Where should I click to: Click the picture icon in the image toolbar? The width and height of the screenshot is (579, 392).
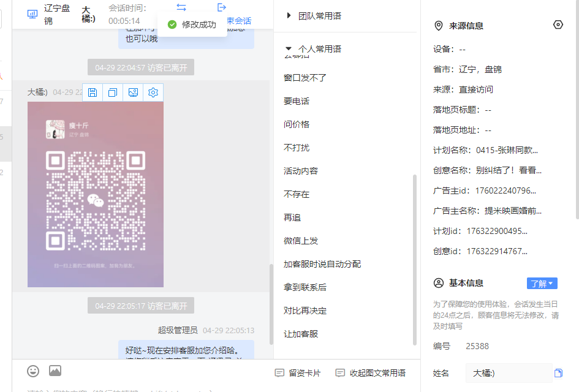coord(133,92)
